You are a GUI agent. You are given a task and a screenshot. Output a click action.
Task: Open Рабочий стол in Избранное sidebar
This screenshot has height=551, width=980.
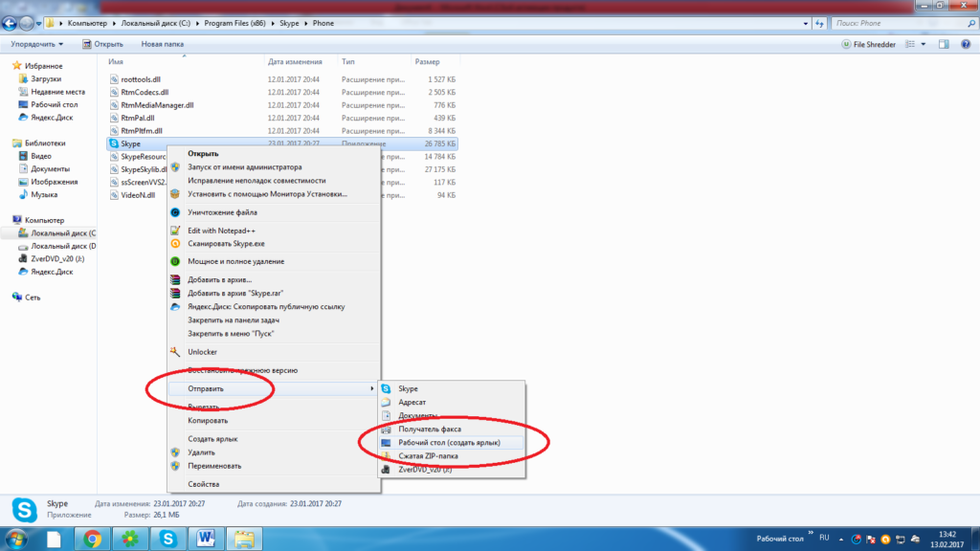pos(54,104)
